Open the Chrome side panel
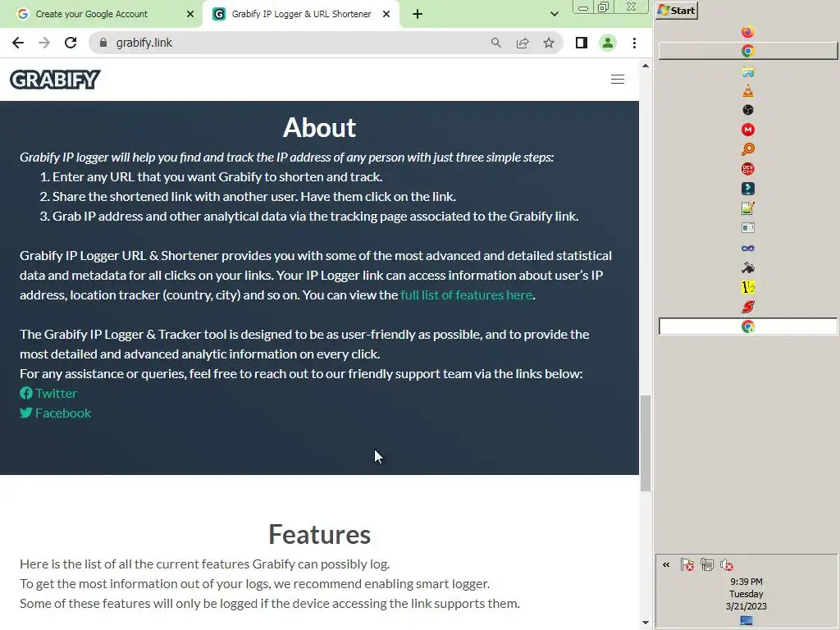840x630 pixels. 582,43
